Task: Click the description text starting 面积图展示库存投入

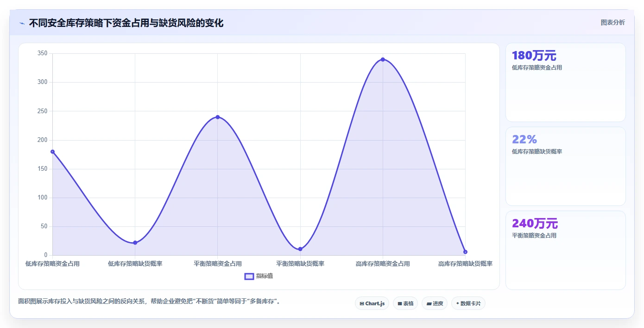Action: (149, 301)
